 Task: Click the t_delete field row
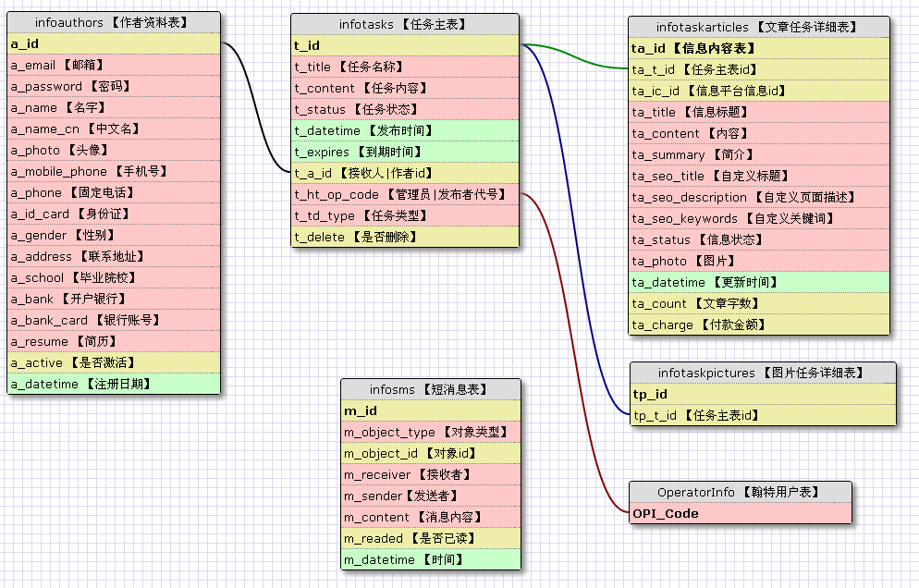point(405,237)
